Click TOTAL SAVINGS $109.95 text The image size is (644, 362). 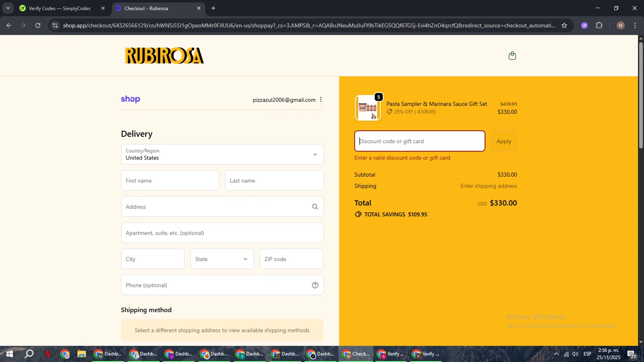[395, 214]
